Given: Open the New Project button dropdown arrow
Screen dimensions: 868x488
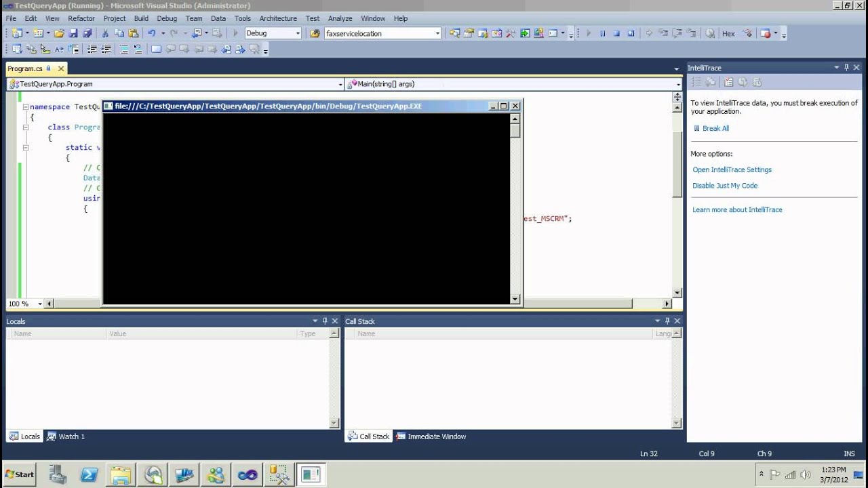Looking at the screenshot, I should click(27, 33).
